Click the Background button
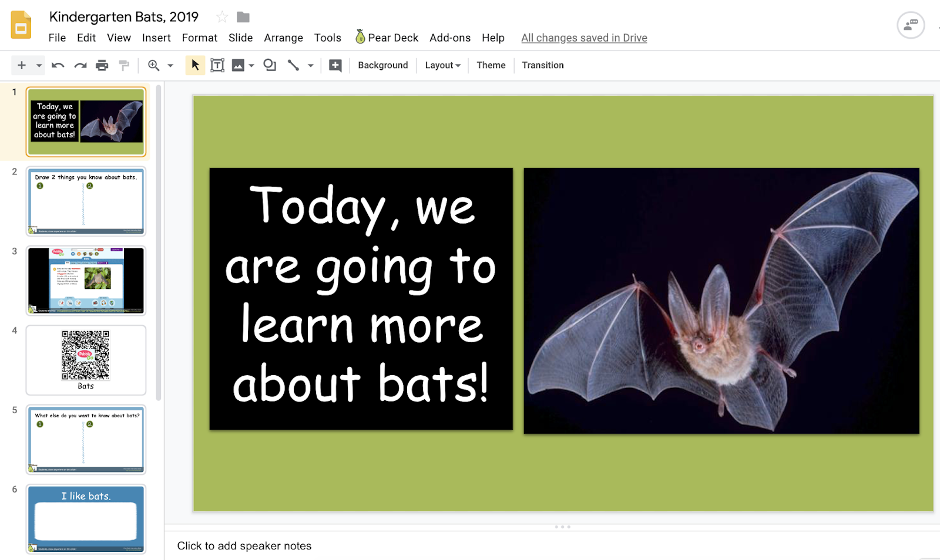The image size is (940, 560). [383, 65]
